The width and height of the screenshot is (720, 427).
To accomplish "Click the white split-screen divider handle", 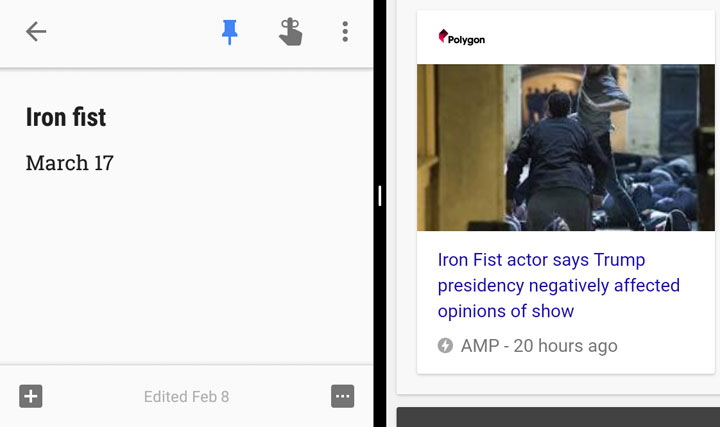I will (380, 196).
